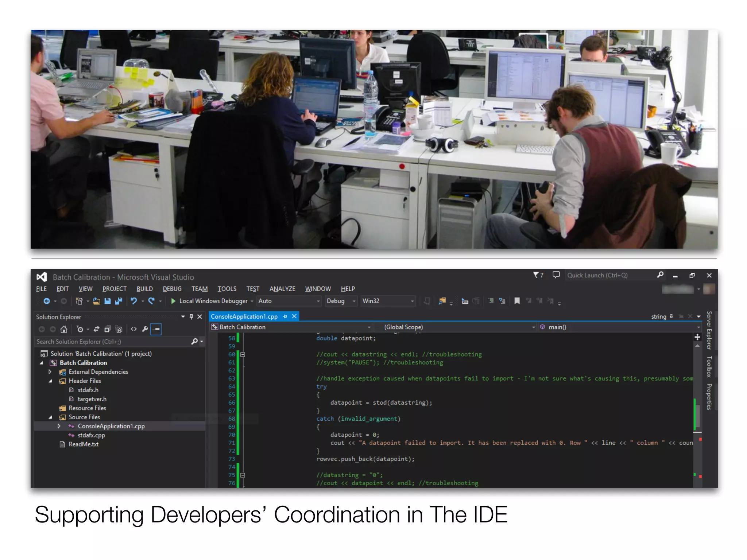Click the Collapse All icon in Solution Explorer
This screenshot has width=747, height=560.
point(108,330)
